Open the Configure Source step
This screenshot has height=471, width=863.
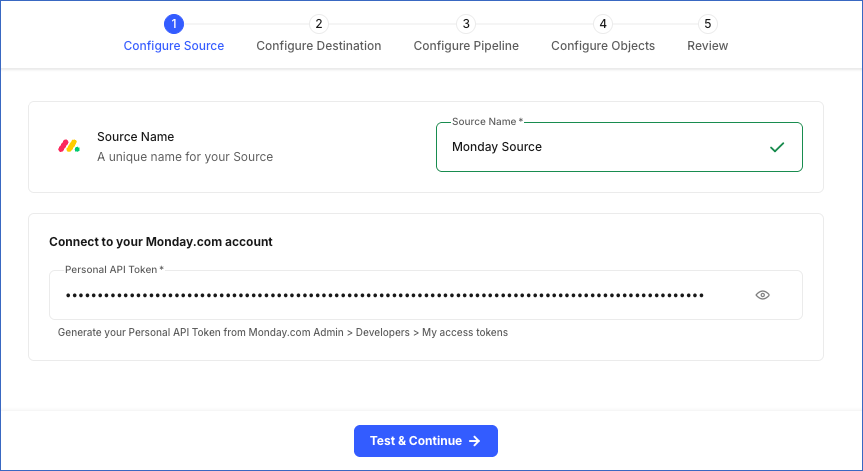pyautogui.click(x=174, y=46)
